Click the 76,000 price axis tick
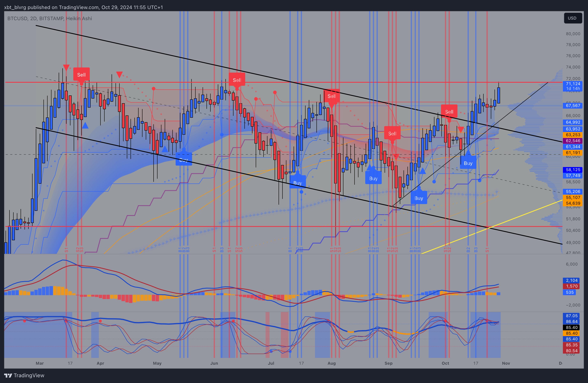588x383 pixels. click(x=573, y=56)
